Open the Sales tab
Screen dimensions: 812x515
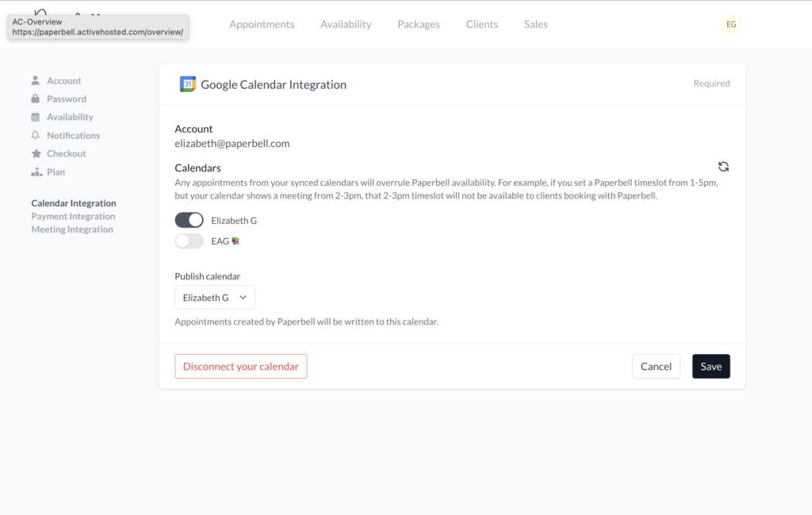(x=536, y=25)
